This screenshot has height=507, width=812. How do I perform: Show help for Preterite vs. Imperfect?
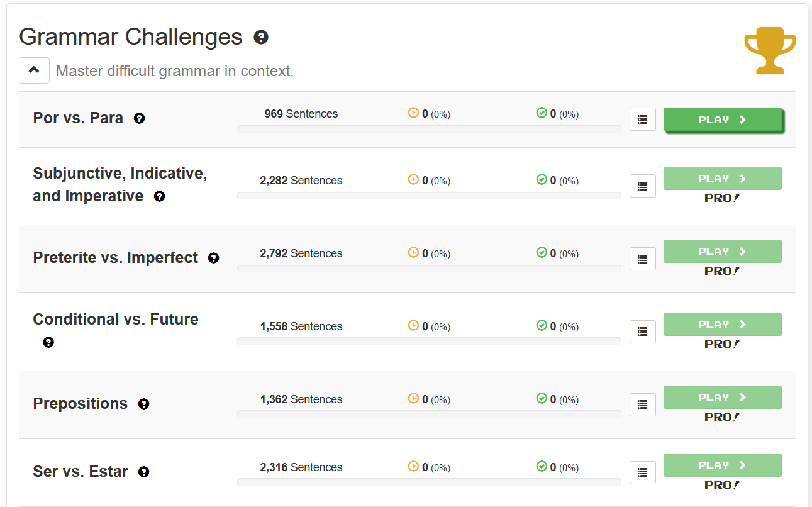pos(214,258)
